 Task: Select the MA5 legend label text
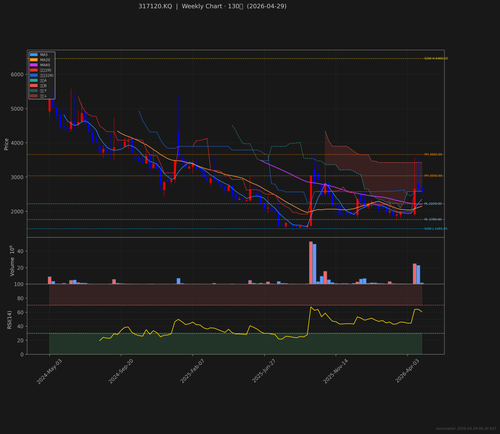(x=44, y=55)
